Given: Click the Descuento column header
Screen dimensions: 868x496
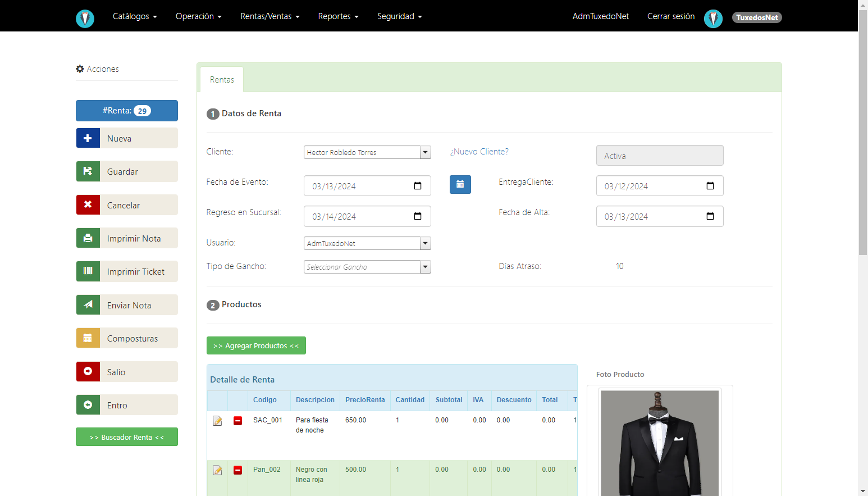Looking at the screenshot, I should pyautogui.click(x=514, y=400).
